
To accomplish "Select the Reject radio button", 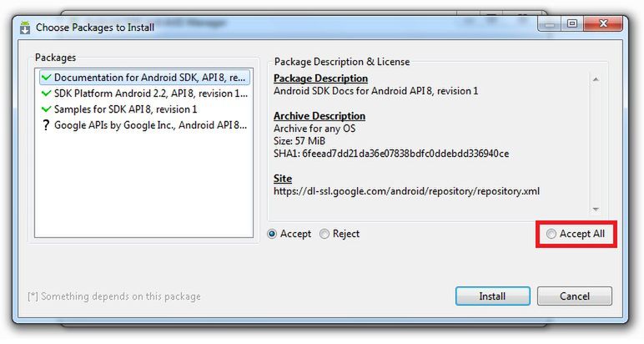I will [x=325, y=234].
